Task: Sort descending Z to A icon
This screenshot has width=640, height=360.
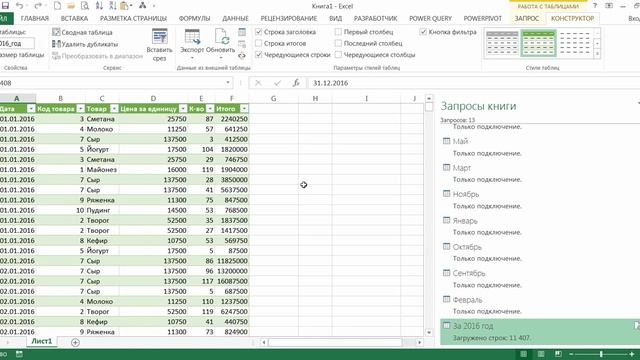Action: click(x=113, y=6)
